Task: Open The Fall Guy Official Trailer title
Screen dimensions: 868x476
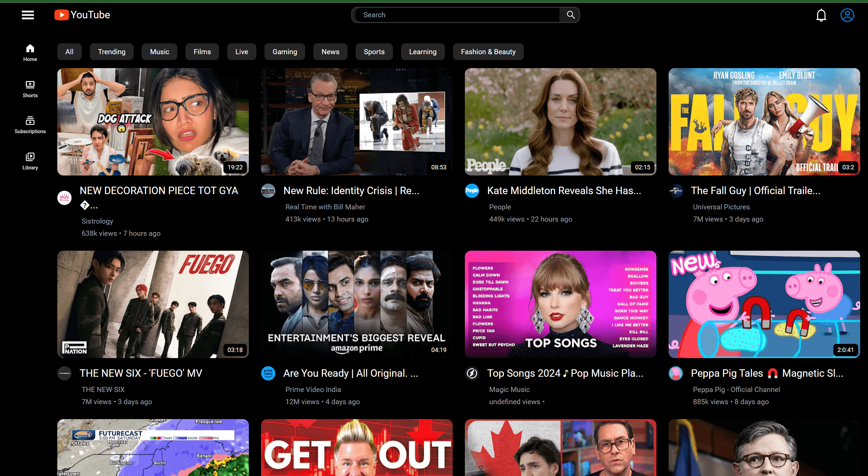Action: (x=755, y=191)
